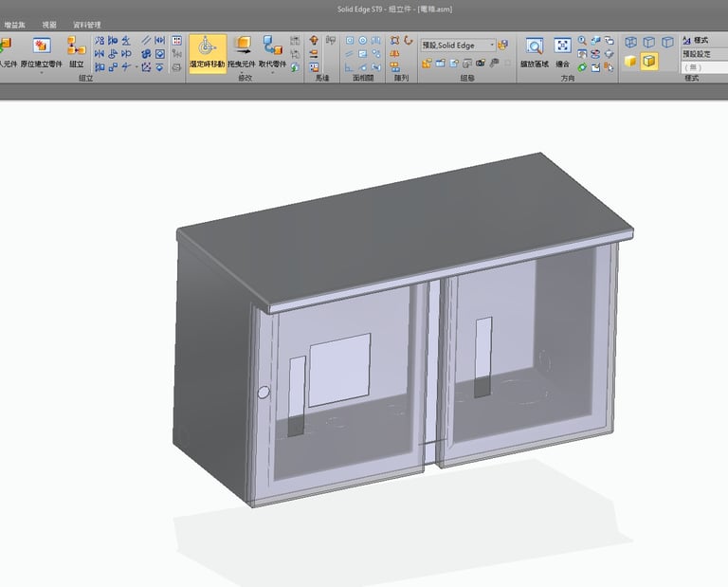Screen dimensions: 728x587
Task: Open the 預設設定 style dropdown
Action: pos(704,54)
